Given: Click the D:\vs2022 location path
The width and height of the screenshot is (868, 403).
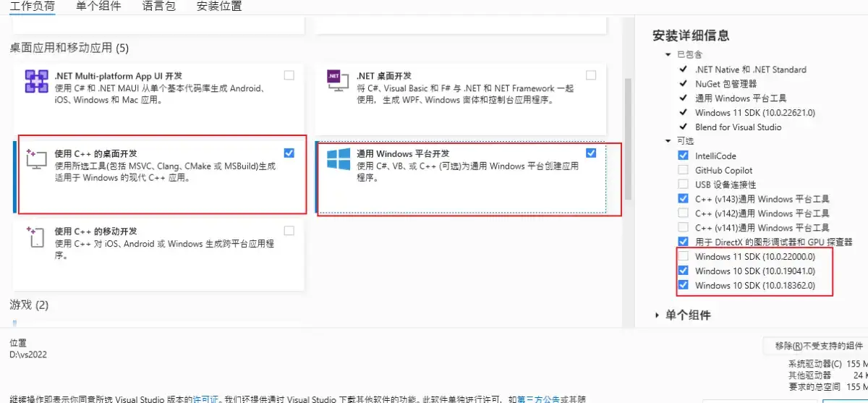Looking at the screenshot, I should pos(28,355).
